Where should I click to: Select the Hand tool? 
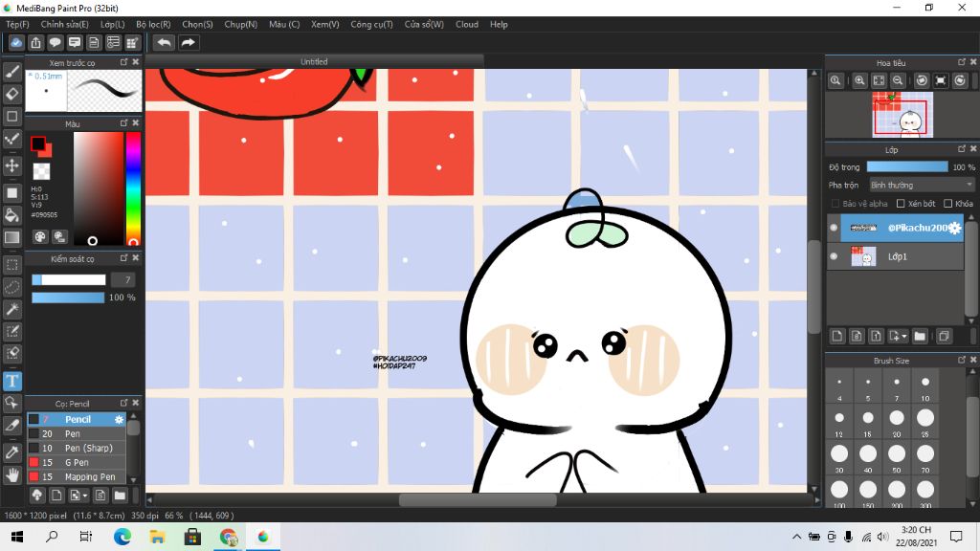pos(11,474)
